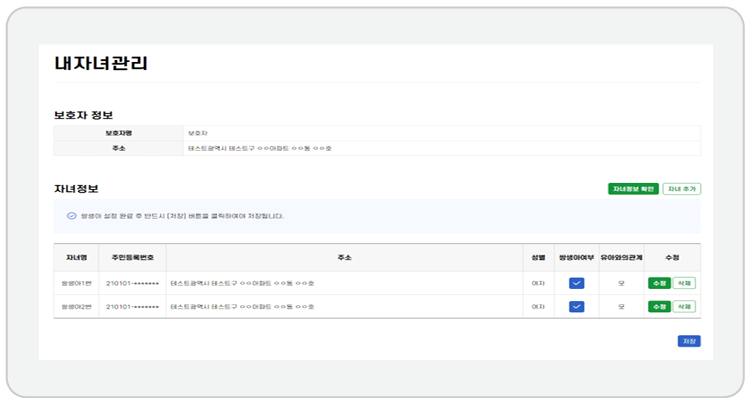Click resident number of 쌍생아1번

[x=133, y=283]
